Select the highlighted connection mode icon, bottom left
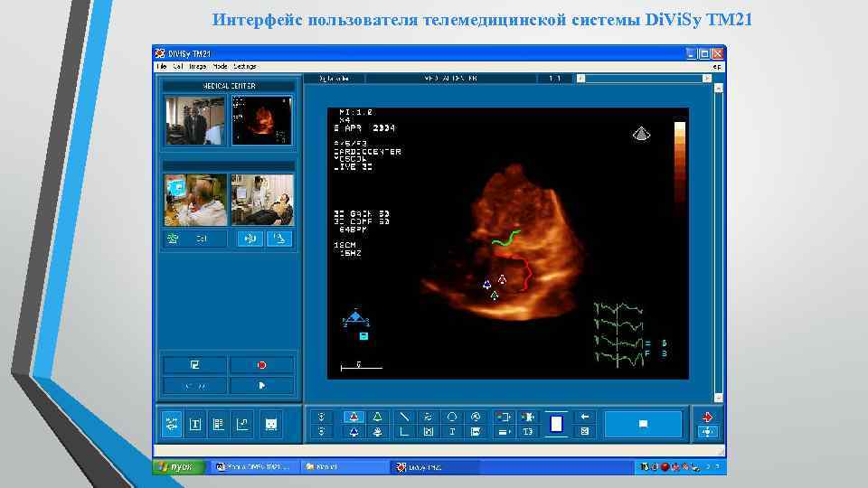The width and height of the screenshot is (868, 488). tap(172, 425)
